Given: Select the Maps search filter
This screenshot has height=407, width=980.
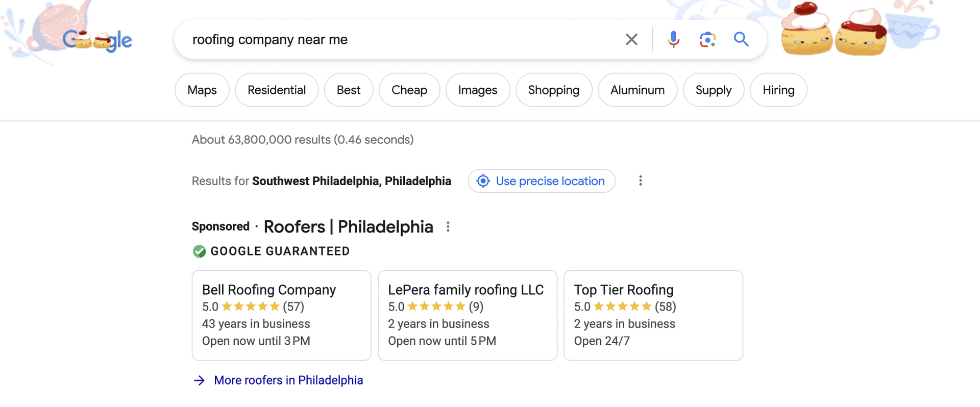Looking at the screenshot, I should [202, 90].
